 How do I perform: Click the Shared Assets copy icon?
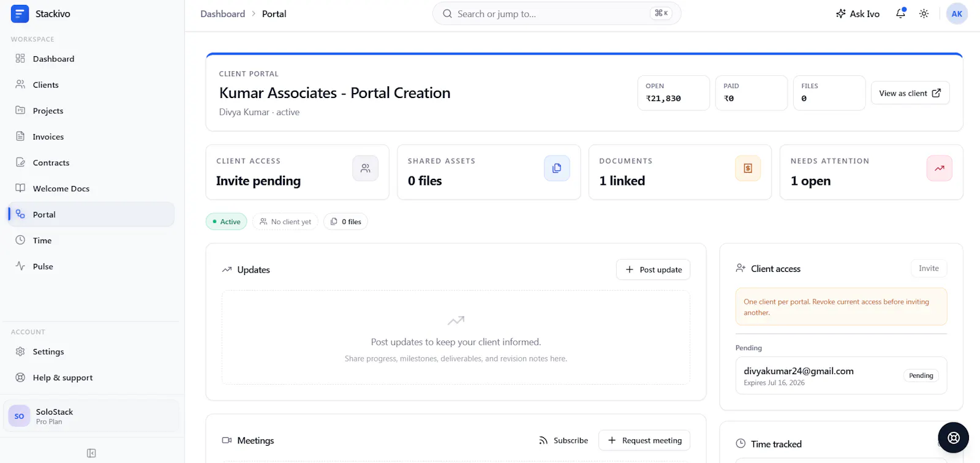pos(557,168)
